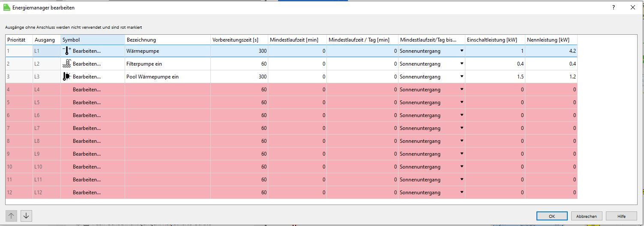The width and height of the screenshot is (644, 226).
Task: Click the Hilfe button
Action: pos(622,216)
